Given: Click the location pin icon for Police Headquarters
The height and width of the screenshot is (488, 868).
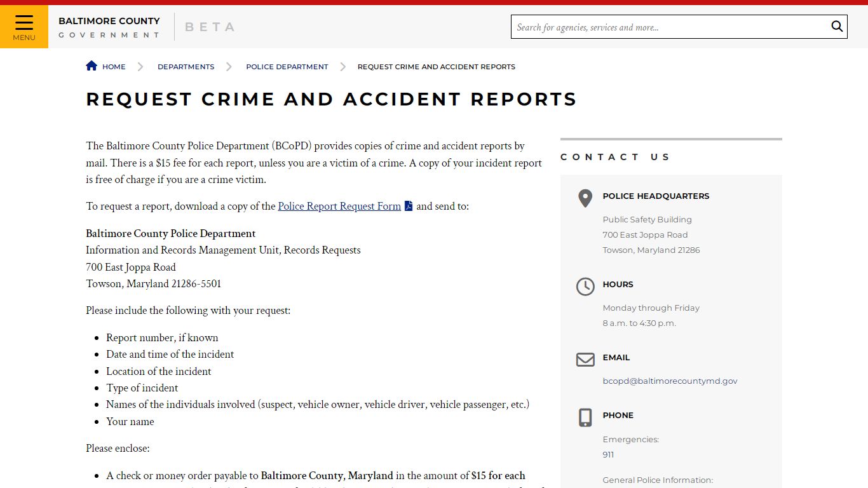Looking at the screenshot, I should click(585, 198).
